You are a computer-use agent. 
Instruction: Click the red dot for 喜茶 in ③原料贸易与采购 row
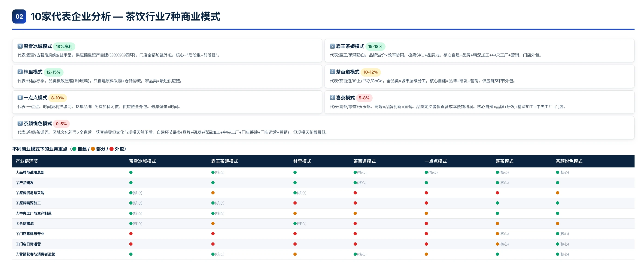click(497, 193)
